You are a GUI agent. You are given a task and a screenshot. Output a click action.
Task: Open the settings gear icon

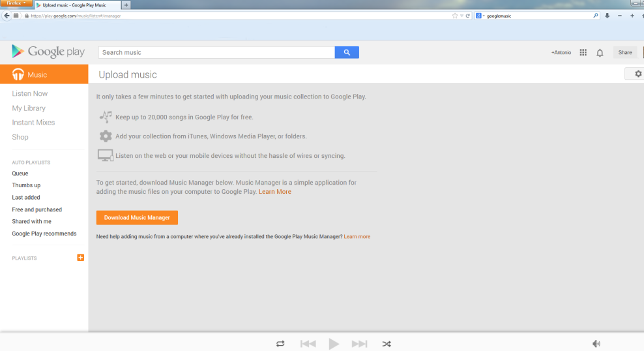pyautogui.click(x=638, y=74)
